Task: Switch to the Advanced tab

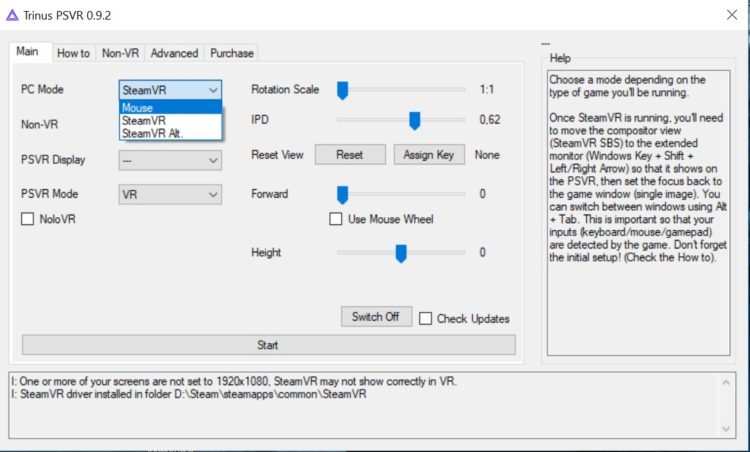Action: pyautogui.click(x=174, y=53)
